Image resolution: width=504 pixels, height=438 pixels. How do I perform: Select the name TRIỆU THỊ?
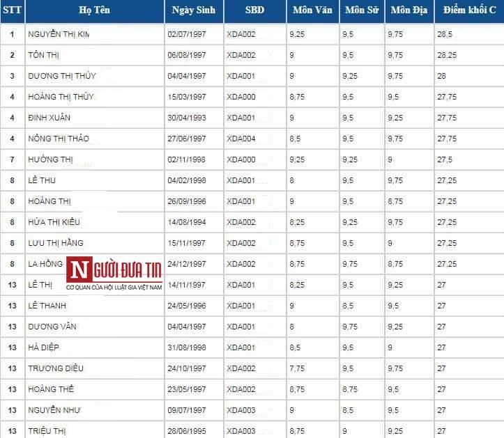49,431
